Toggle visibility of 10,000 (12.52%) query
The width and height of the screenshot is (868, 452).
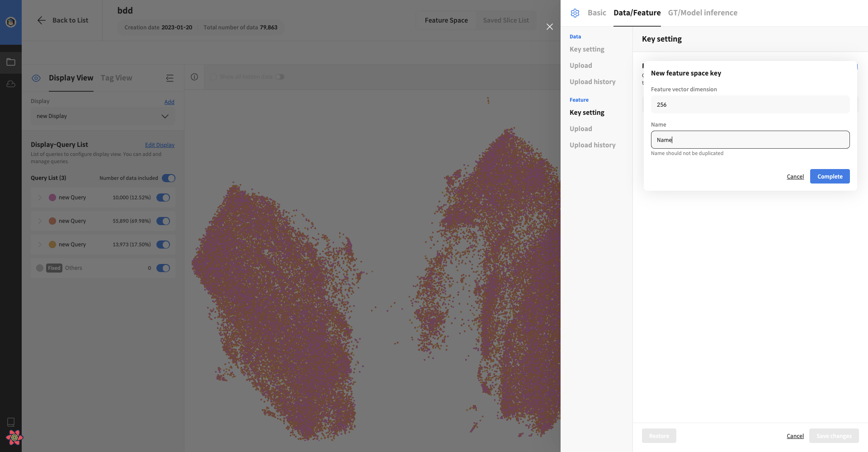[x=163, y=198]
